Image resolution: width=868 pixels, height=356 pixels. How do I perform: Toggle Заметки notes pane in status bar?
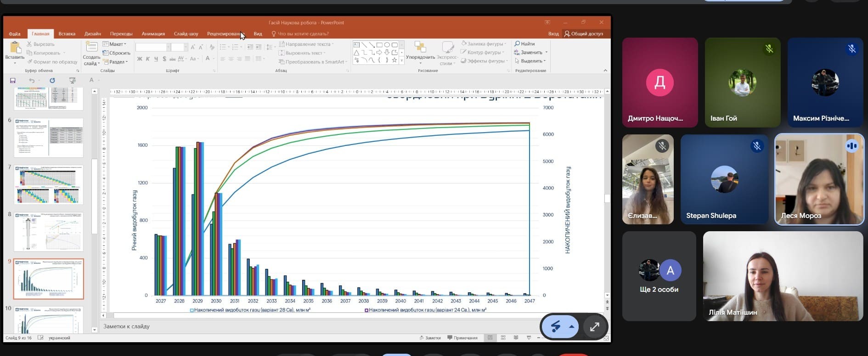[x=430, y=338]
